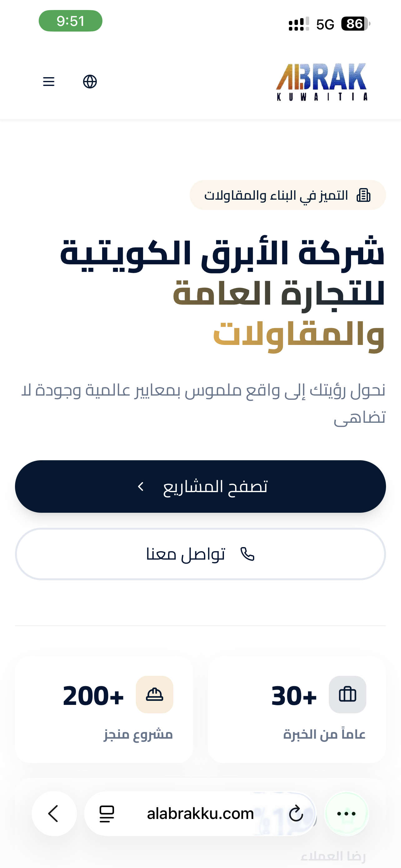Screen dimensions: 401x868
Task: Tap the alabrakku.com address field
Action: pos(200,813)
